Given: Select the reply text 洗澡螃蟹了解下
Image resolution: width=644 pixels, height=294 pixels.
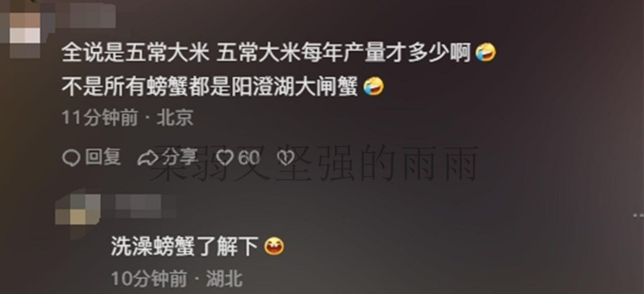Looking at the screenshot, I should [x=185, y=246].
